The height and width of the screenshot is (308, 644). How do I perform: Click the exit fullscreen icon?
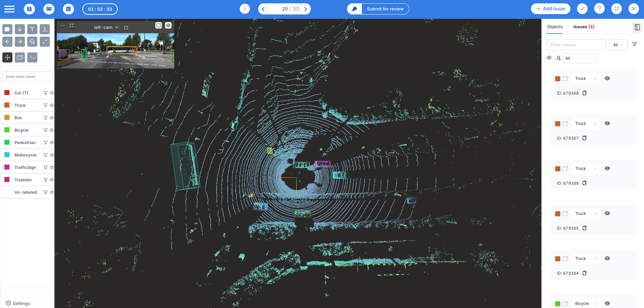pyautogui.click(x=616, y=9)
